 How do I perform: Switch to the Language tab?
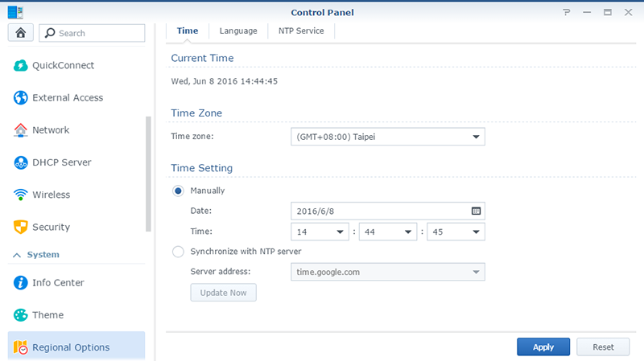(x=239, y=31)
